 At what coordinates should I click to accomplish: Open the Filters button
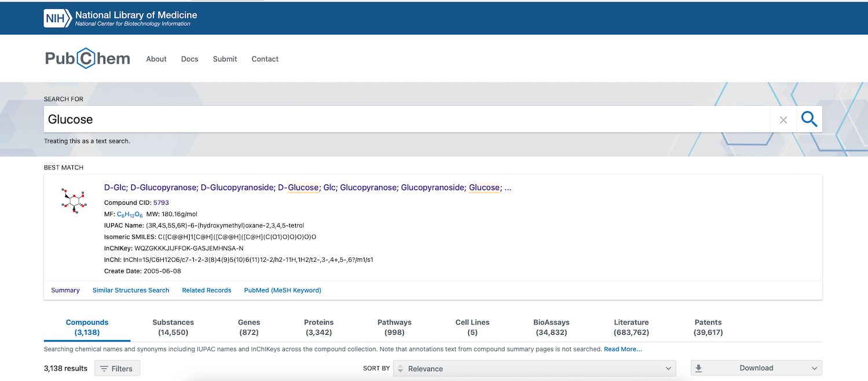pyautogui.click(x=117, y=368)
